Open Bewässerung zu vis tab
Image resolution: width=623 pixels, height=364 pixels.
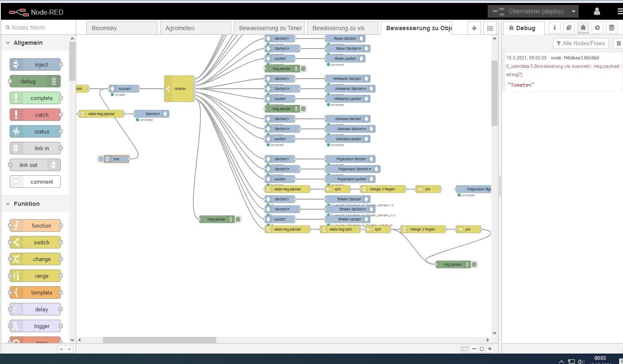tap(342, 28)
